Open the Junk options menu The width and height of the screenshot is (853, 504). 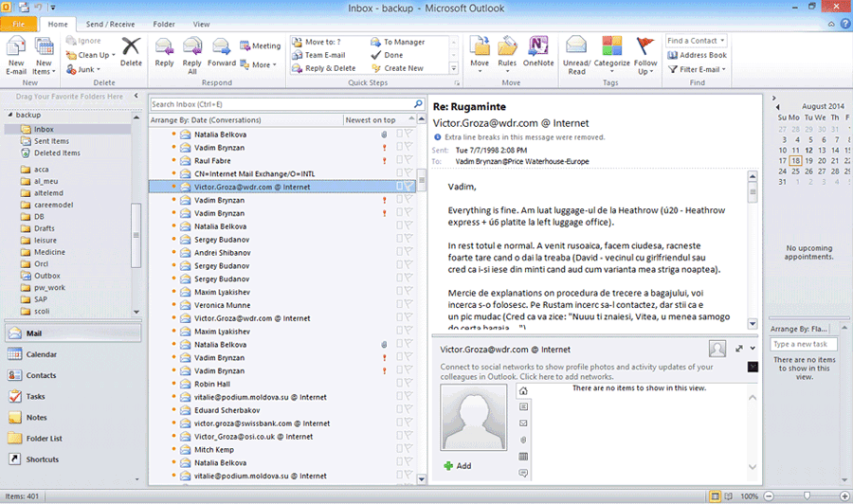pyautogui.click(x=83, y=69)
